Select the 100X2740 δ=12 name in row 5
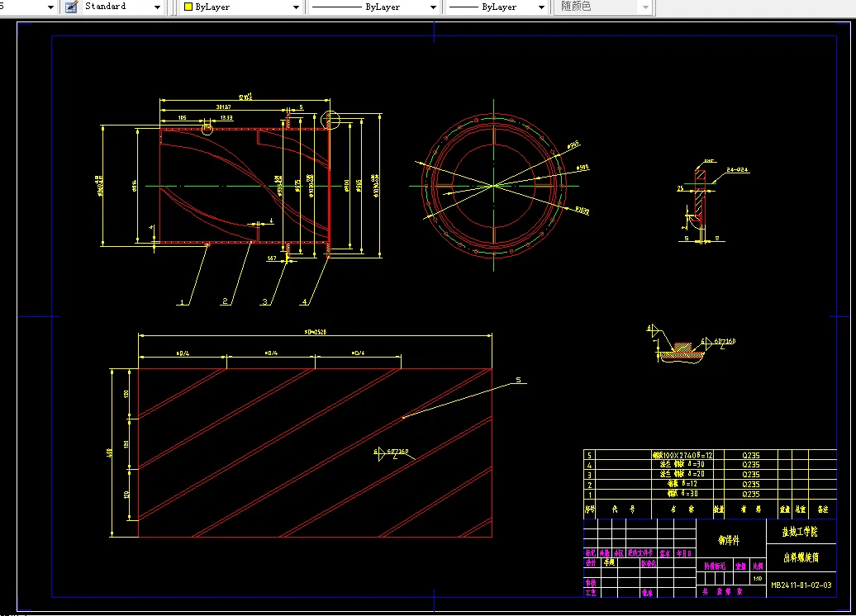Viewport: 856px width, 616px height. coord(682,455)
